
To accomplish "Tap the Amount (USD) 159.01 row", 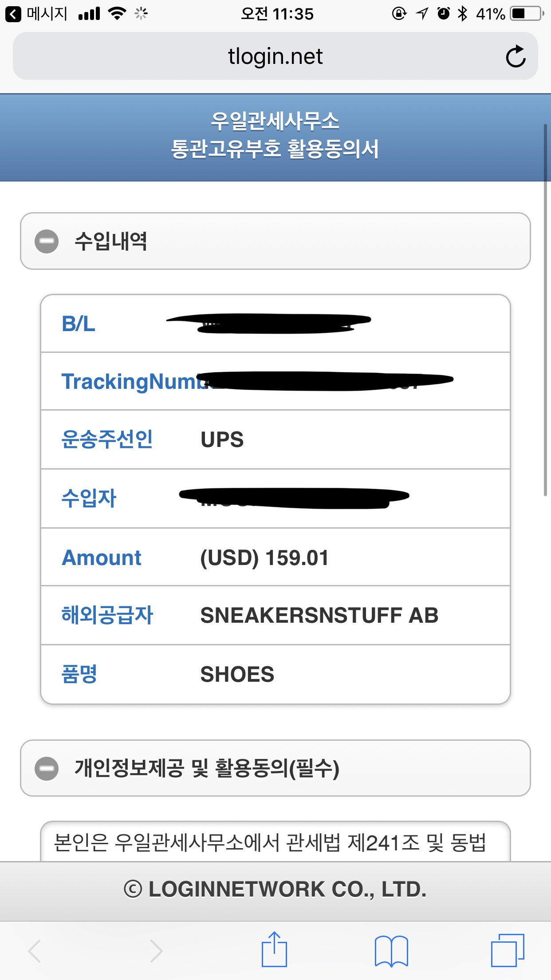I will click(x=275, y=557).
